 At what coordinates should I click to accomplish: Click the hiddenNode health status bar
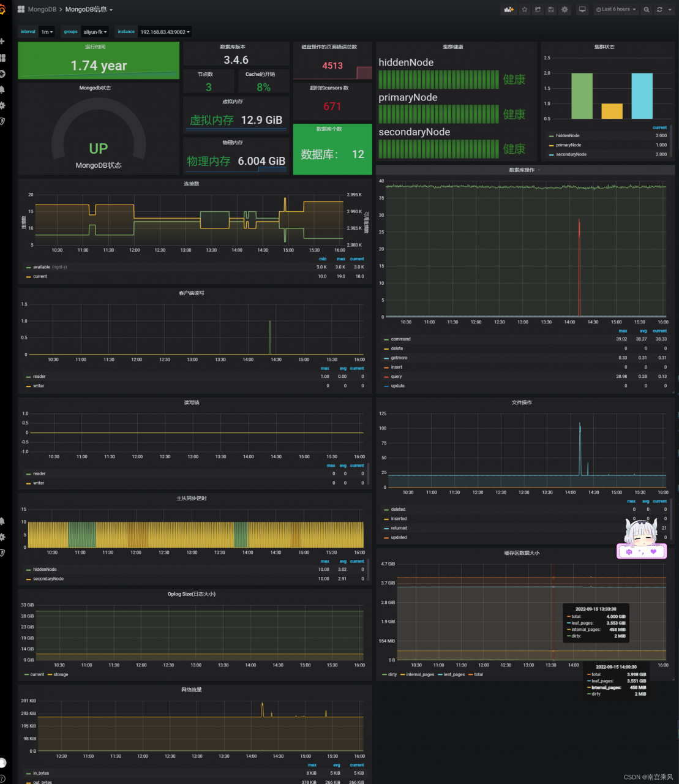point(438,80)
